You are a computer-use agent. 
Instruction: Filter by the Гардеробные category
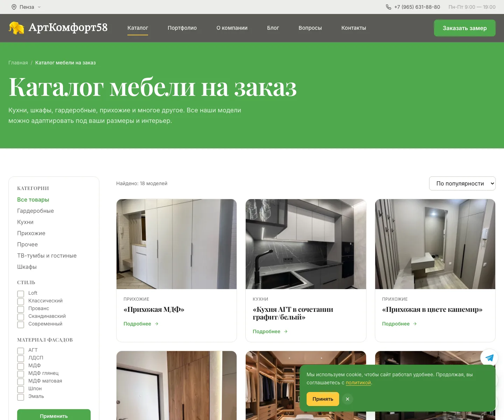[35, 211]
